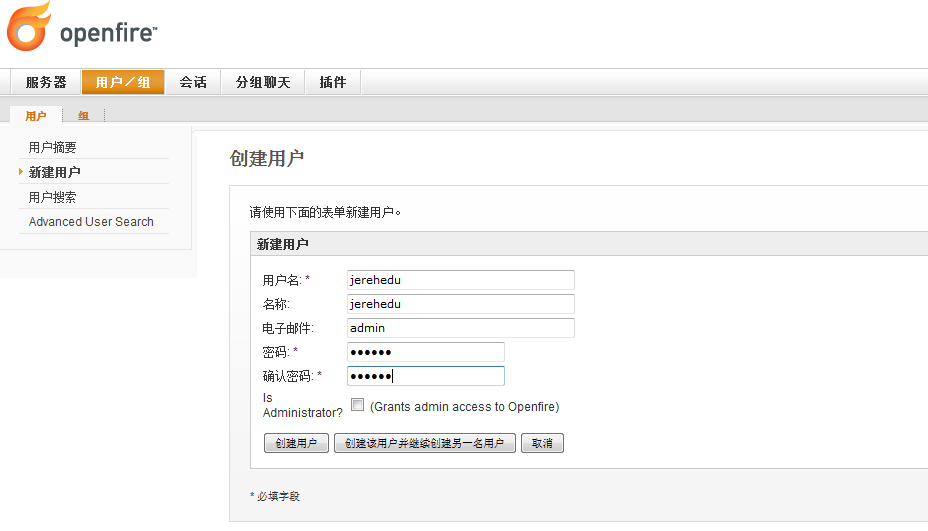928x531 pixels.
Task: Click the 取消 button
Action: [x=542, y=443]
